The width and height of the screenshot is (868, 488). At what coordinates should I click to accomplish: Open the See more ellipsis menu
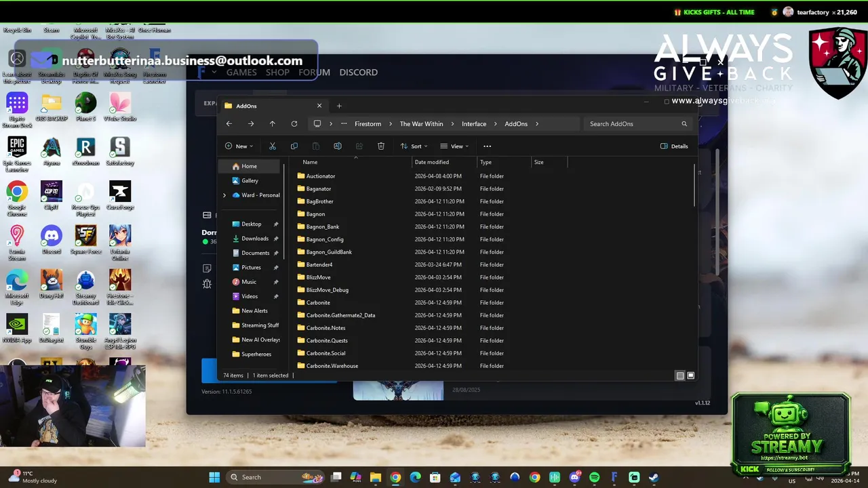coord(487,146)
